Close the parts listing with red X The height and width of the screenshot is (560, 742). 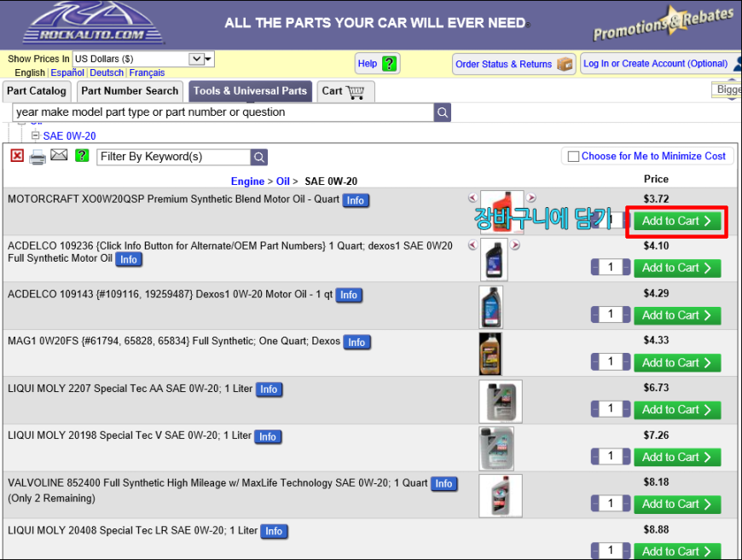tap(17, 156)
